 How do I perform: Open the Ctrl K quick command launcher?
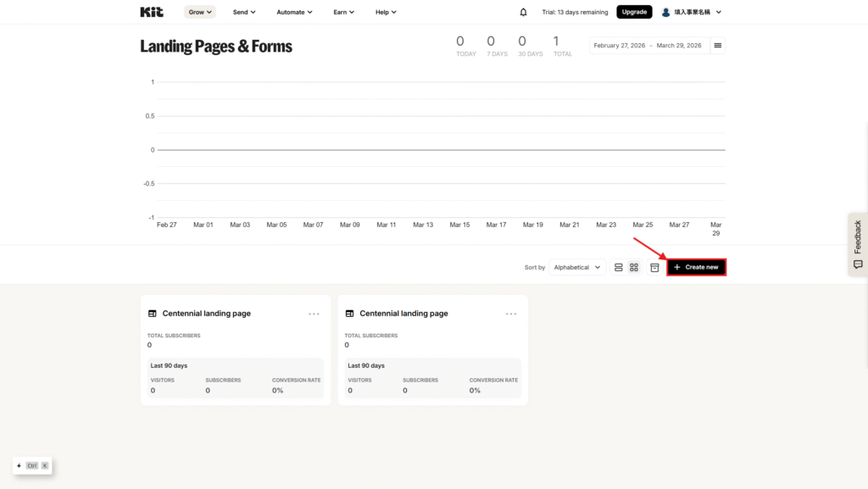point(32,465)
